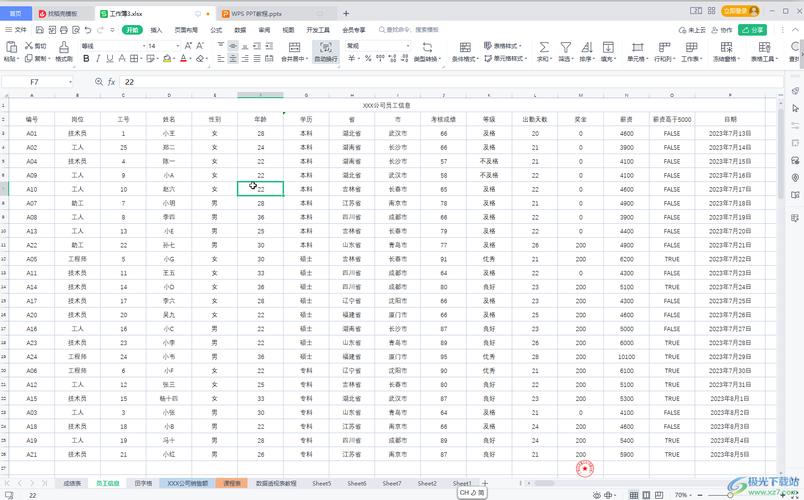
Task: Click the italic I formatting icon
Action: point(99,59)
